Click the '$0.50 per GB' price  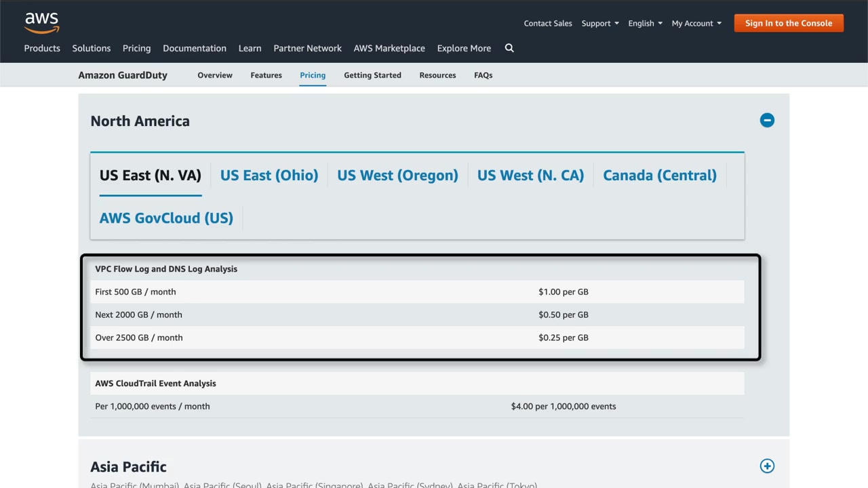point(564,315)
